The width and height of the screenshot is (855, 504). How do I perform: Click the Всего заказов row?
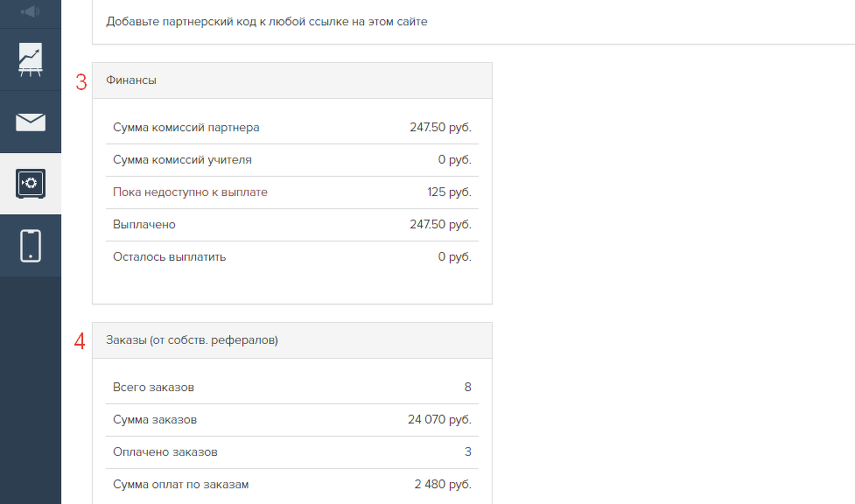pyautogui.click(x=292, y=388)
